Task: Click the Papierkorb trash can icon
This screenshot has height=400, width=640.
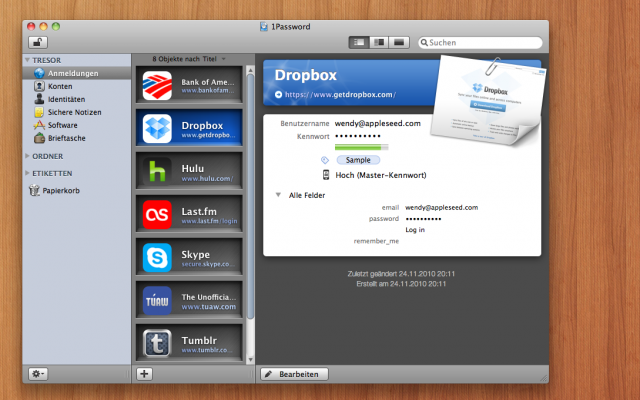Action: pos(34,190)
